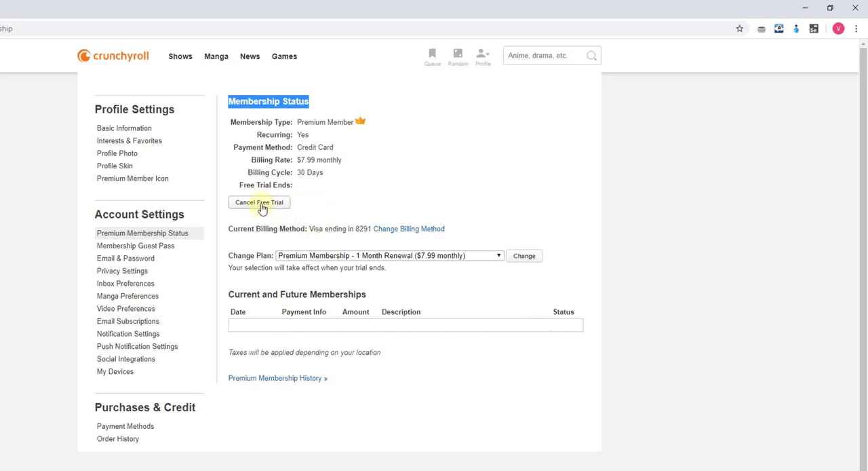Open the Games menu
This screenshot has height=471, width=868.
pos(284,56)
